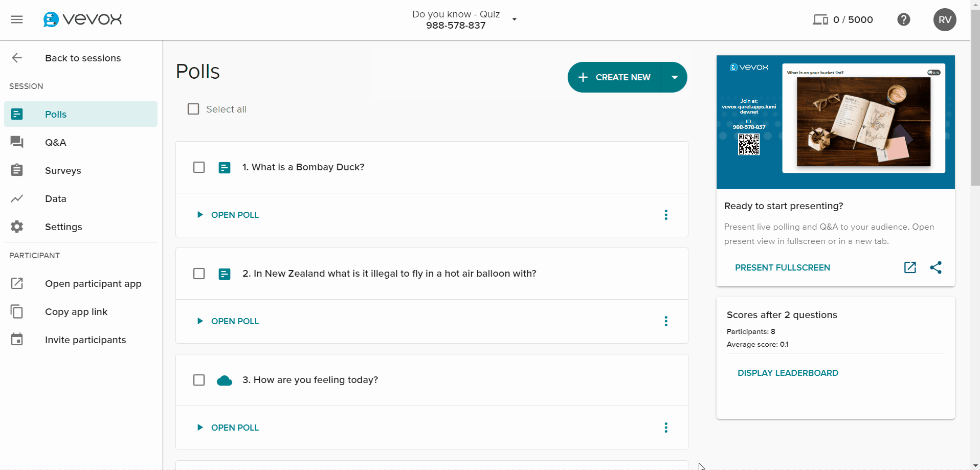Click poll type icon for New Zealand question
This screenshot has width=980, height=470.
225,274
